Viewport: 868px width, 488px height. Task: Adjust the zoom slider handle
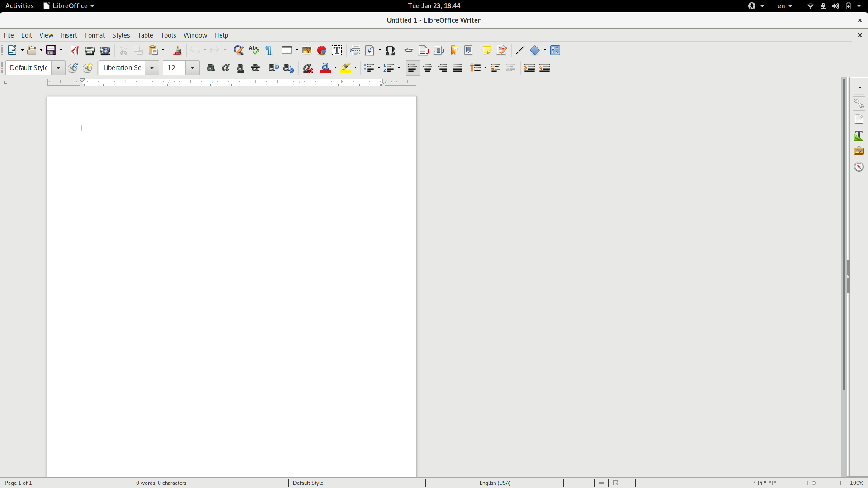pos(814,483)
